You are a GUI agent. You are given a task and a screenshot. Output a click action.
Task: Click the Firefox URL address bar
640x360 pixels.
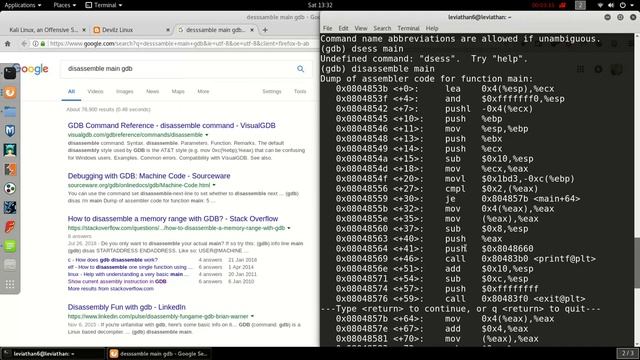180,44
